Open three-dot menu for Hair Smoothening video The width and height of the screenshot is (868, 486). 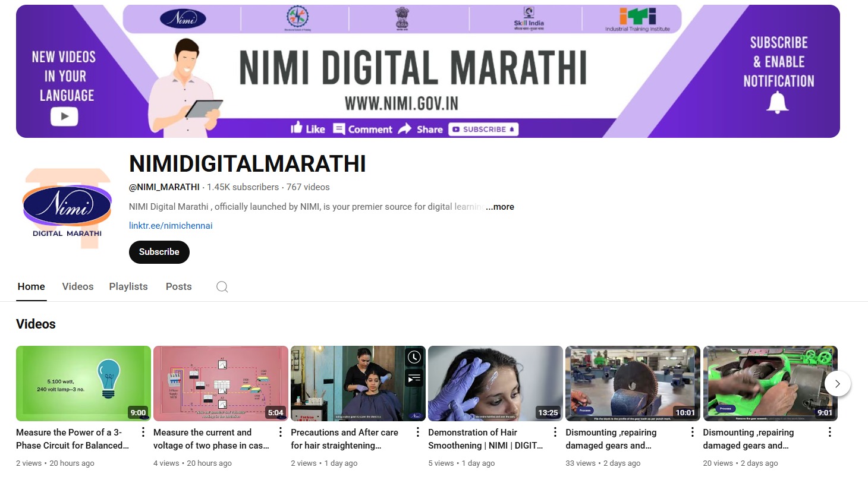(x=555, y=432)
